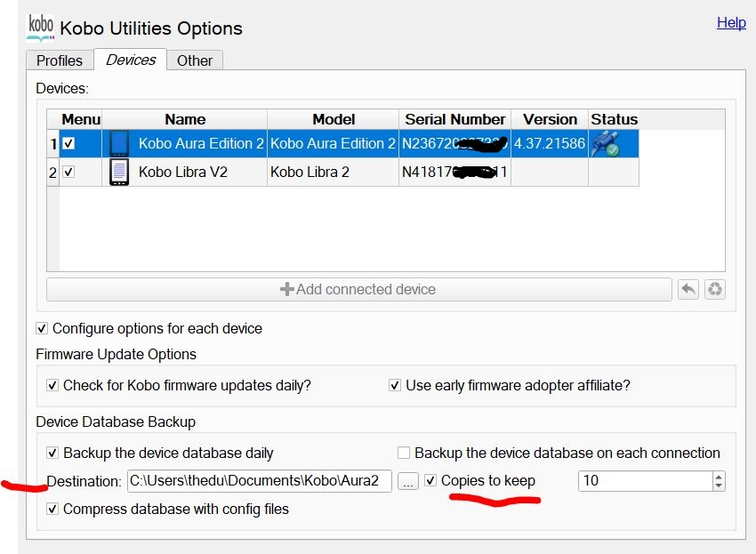This screenshot has height=554, width=756.
Task: Toggle menu checkbox for Kobo Aura Edition 2
Action: coord(68,143)
